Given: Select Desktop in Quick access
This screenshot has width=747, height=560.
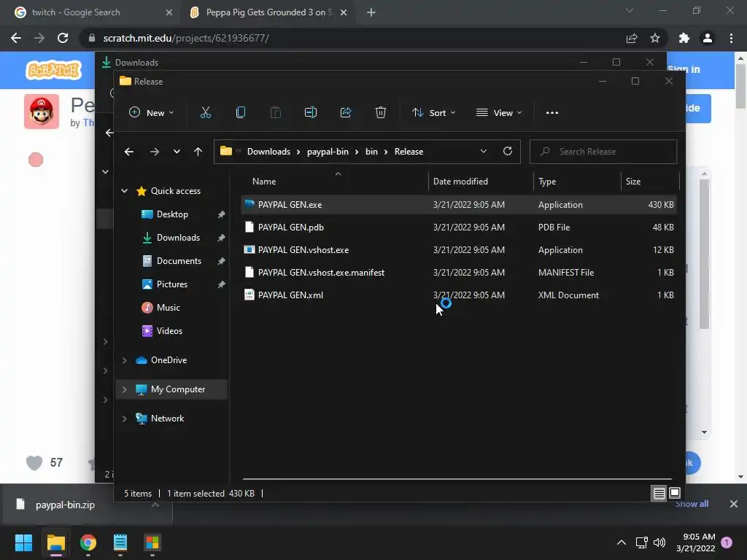Looking at the screenshot, I should (x=172, y=214).
